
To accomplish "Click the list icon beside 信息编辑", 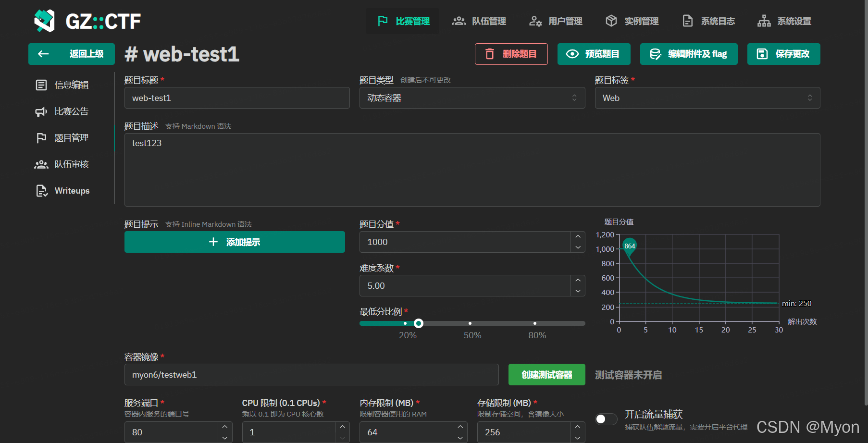I will coord(41,85).
